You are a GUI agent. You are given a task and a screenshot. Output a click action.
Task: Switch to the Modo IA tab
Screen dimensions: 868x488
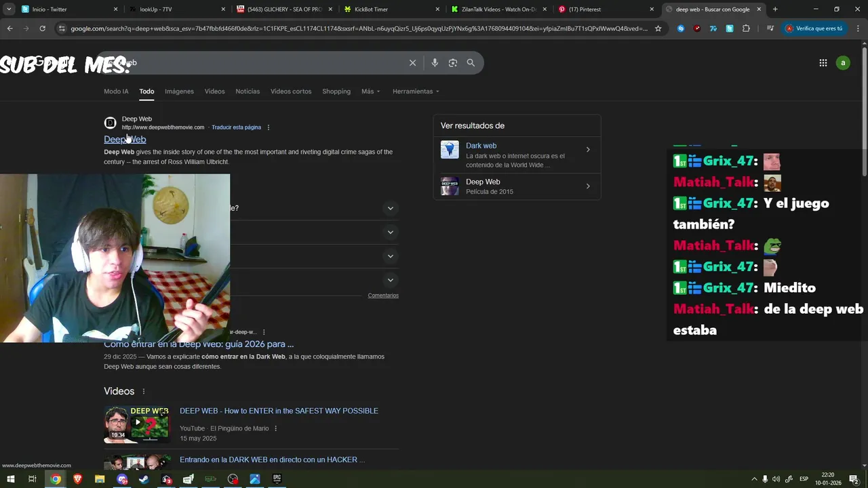[116, 91]
